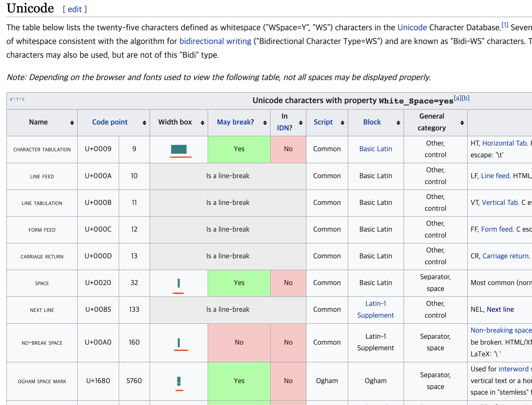Image resolution: width=532 pixels, height=405 pixels.
Task: Open the Unicode section edit link
Action: click(x=75, y=9)
